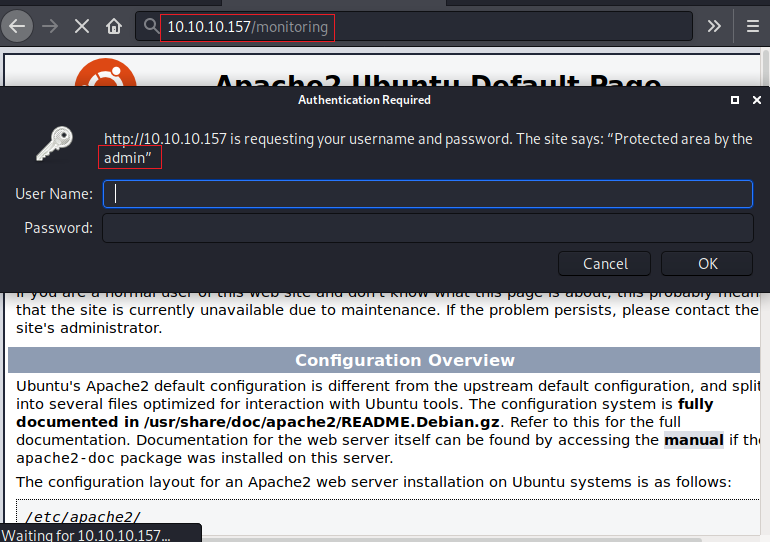This screenshot has height=542, width=770.
Task: Maximize the Authentication Required dialog
Action: (735, 100)
